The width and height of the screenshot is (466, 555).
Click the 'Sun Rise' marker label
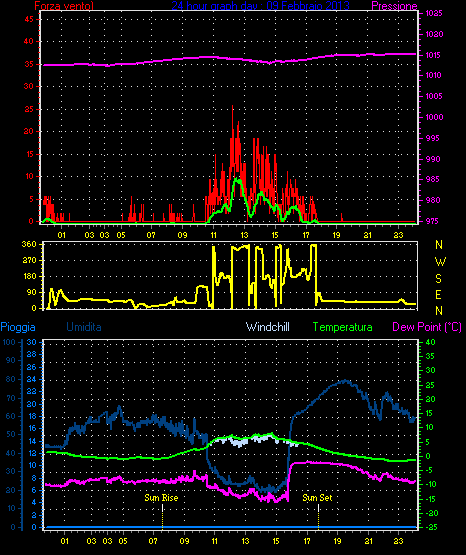click(x=161, y=498)
